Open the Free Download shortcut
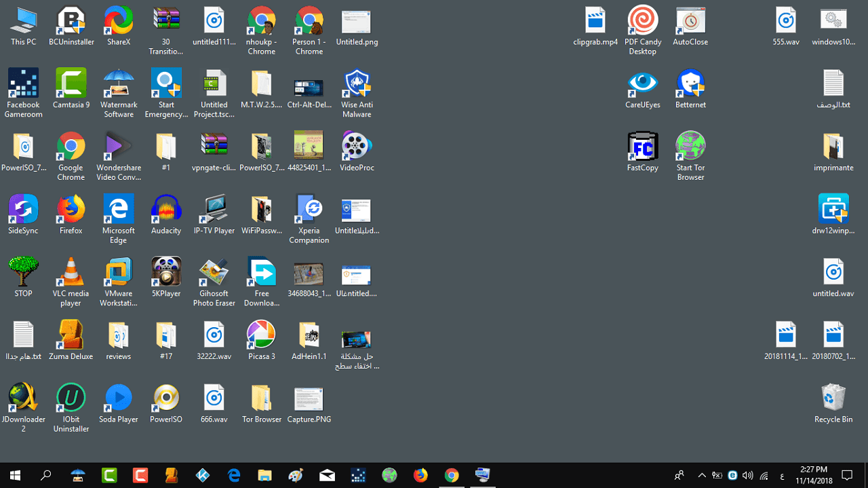This screenshot has width=868, height=488. (262, 283)
